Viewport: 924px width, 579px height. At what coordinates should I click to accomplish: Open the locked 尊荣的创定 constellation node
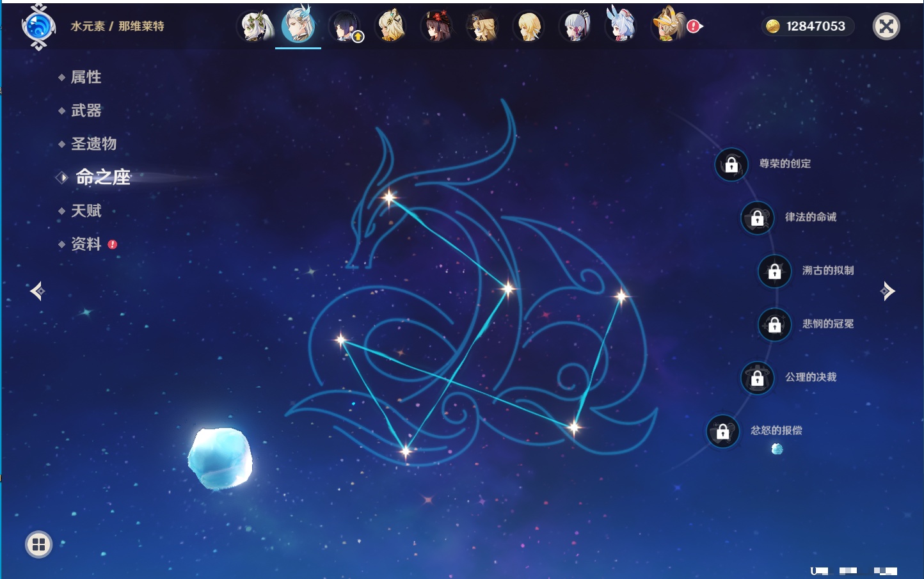[x=731, y=164]
